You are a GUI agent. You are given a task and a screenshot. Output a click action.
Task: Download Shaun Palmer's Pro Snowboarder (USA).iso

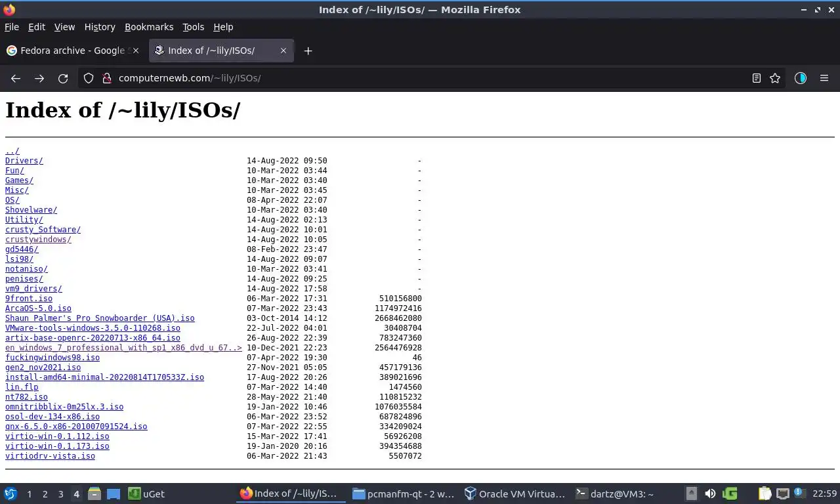(x=100, y=318)
